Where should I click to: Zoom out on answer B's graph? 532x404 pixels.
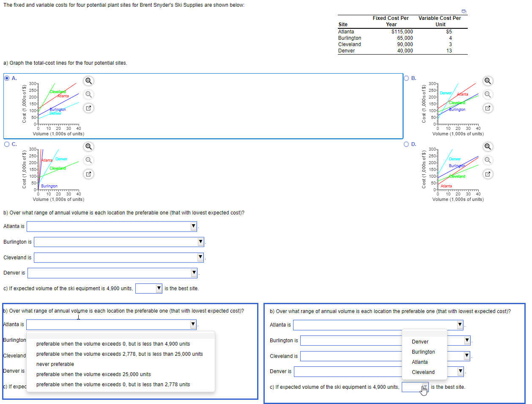[488, 94]
